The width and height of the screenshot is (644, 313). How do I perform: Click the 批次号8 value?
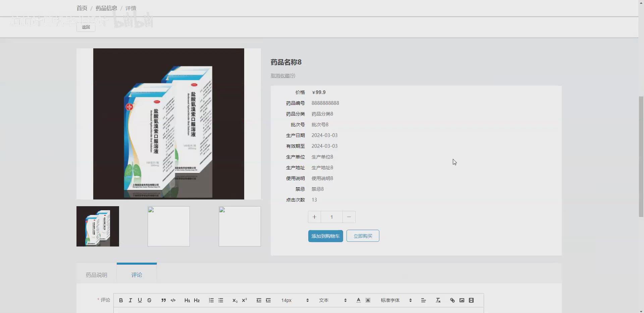click(x=320, y=125)
